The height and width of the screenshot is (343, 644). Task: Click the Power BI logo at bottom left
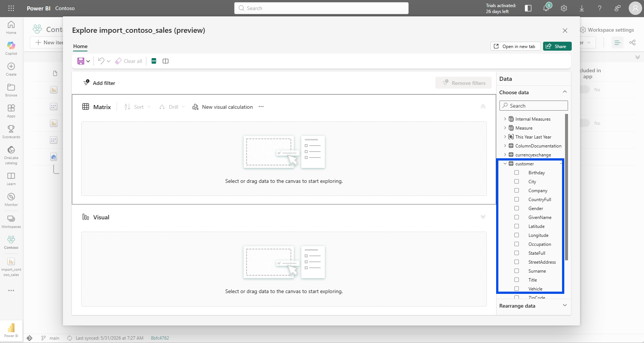(11, 330)
